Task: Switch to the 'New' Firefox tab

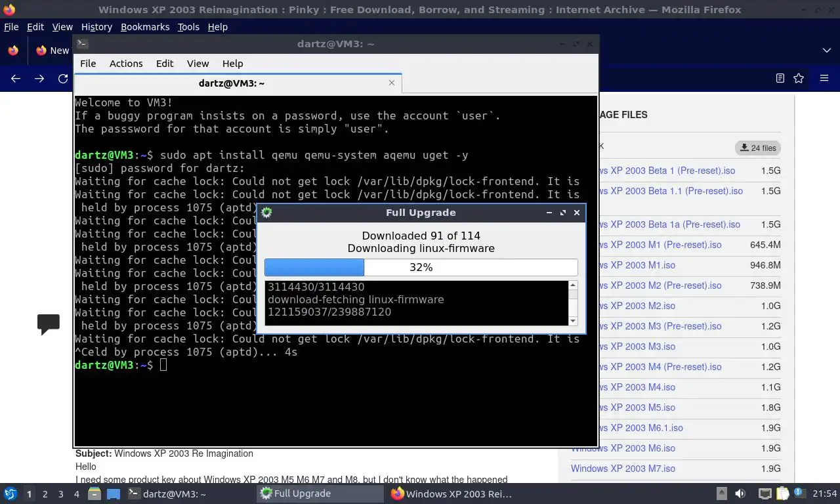Action: [x=52, y=51]
